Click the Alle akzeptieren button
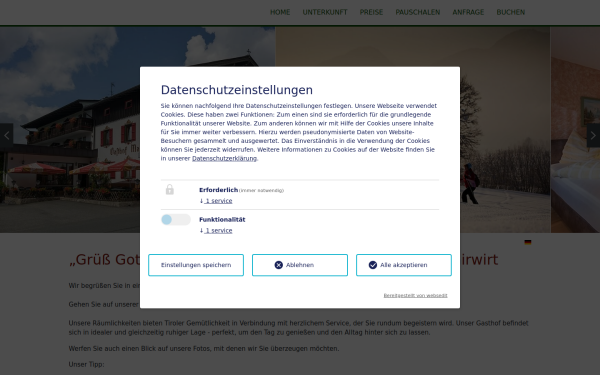The height and width of the screenshot is (375, 600). [x=404, y=265]
